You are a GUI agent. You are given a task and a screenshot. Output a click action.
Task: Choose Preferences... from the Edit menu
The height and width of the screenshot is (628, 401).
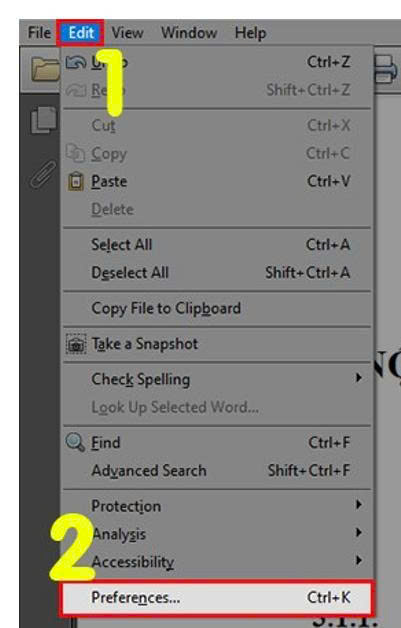tap(217, 598)
